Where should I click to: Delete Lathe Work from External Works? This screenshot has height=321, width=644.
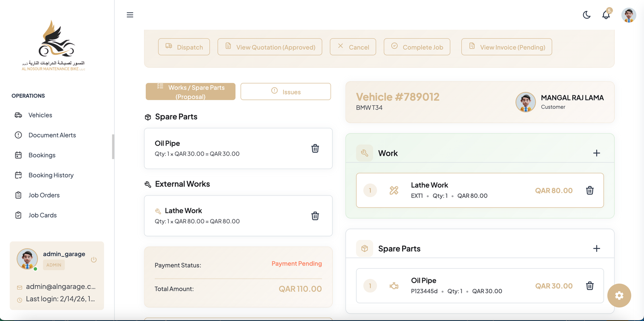click(x=315, y=216)
